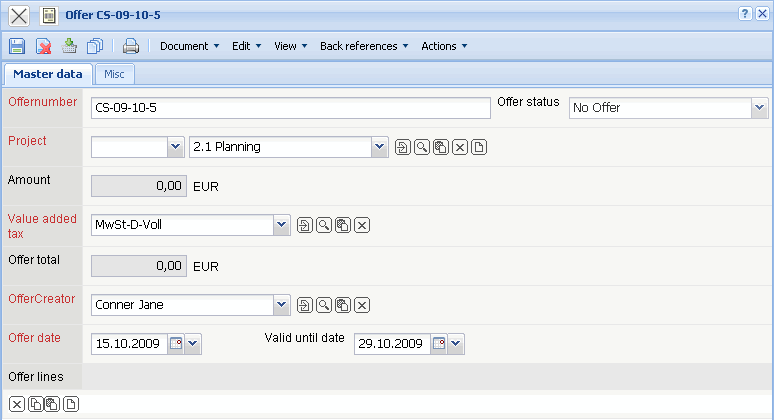Viewport: 774px width, 420px height.
Task: Jump to the linked OfferCreator record
Action: coord(305,305)
